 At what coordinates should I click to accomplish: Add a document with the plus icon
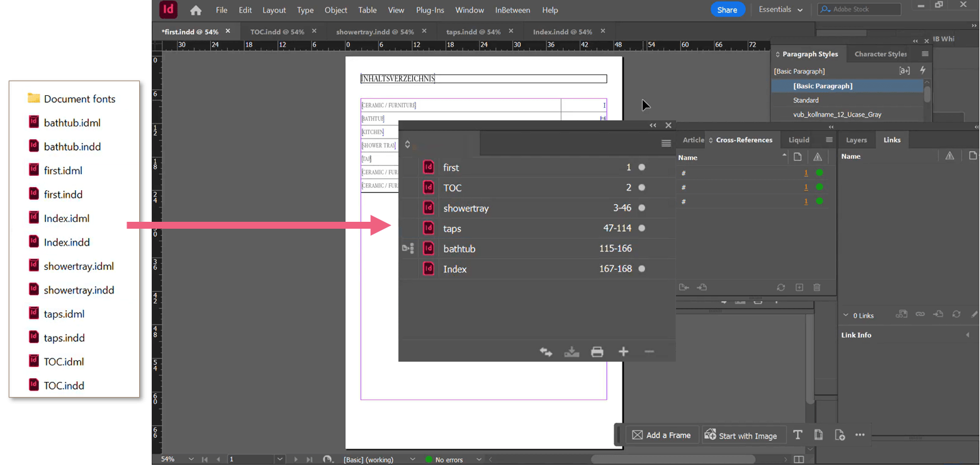point(623,352)
